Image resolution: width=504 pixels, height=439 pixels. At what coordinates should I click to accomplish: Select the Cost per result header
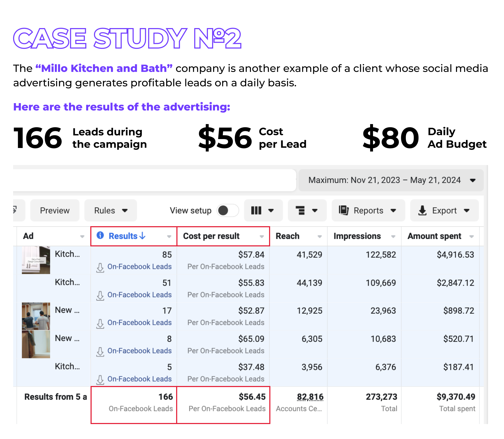[211, 236]
